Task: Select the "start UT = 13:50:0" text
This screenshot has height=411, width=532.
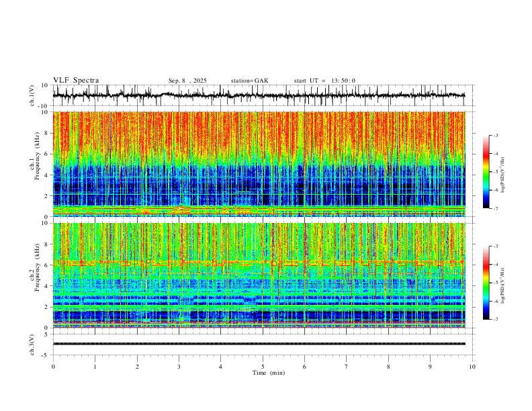Action: 324,81
